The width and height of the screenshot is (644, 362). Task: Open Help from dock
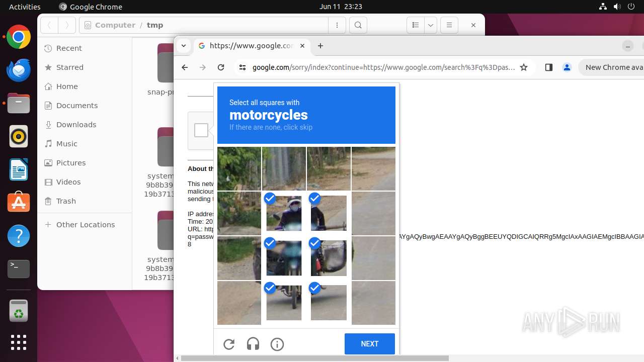click(x=19, y=236)
